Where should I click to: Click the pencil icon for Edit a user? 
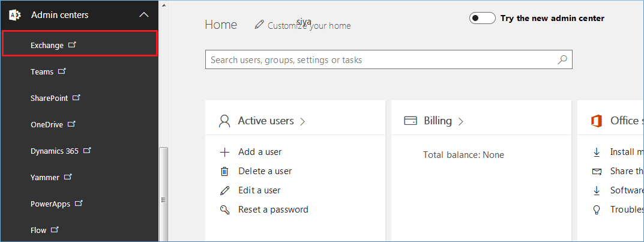(x=224, y=190)
